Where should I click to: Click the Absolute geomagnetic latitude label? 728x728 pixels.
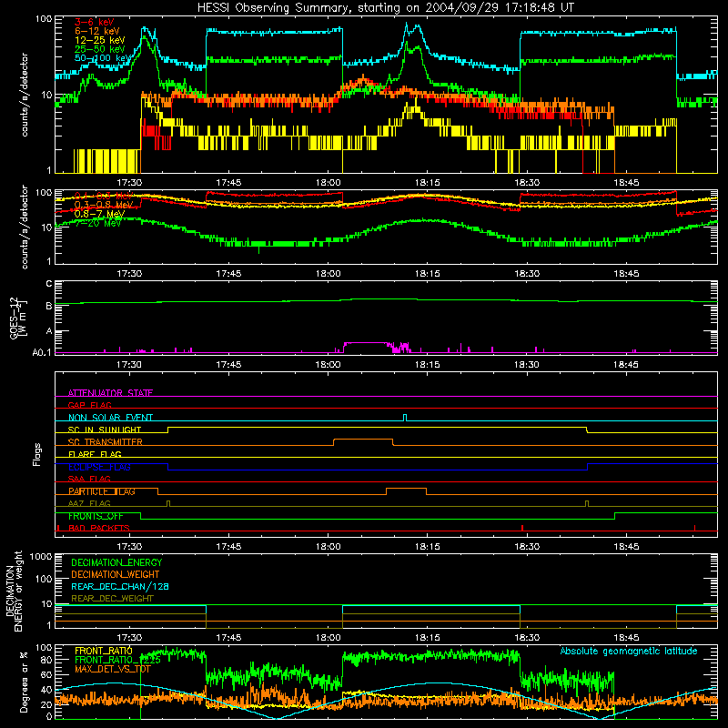(x=629, y=651)
